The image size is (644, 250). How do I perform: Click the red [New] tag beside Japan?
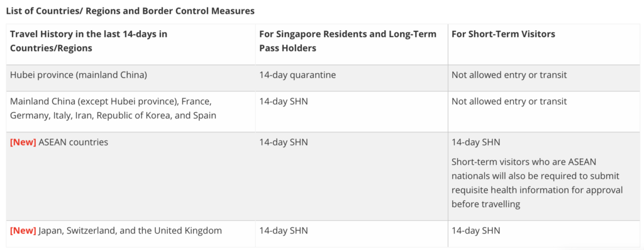[x=23, y=230]
